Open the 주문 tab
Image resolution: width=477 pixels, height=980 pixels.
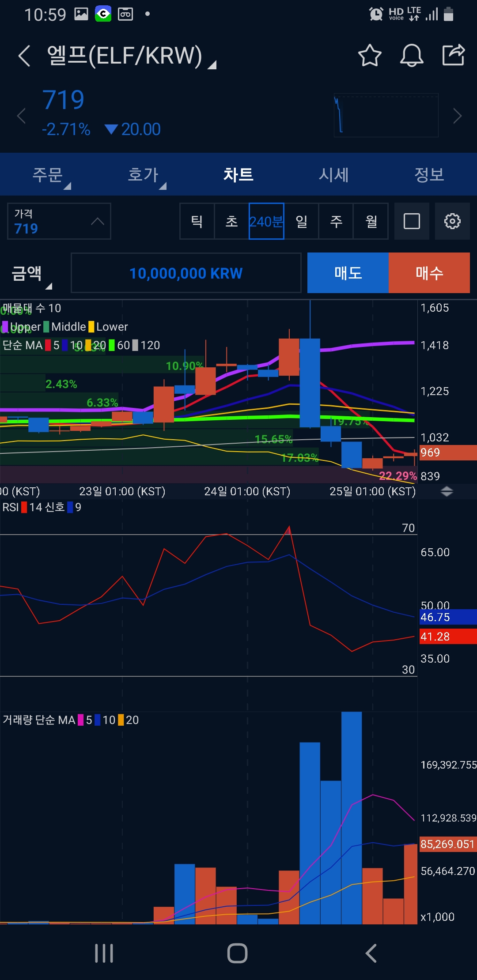(x=48, y=175)
